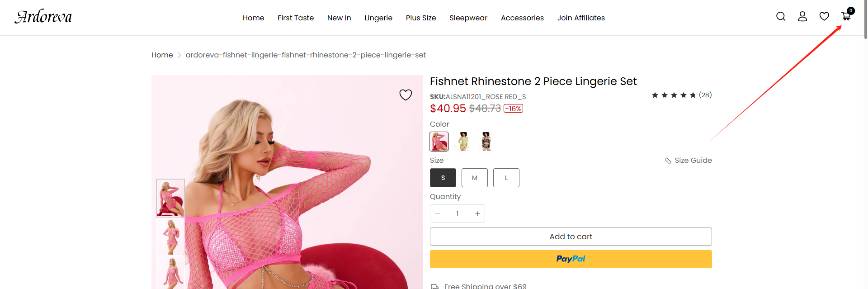Add product to wishlist via image heart
This screenshot has width=868, height=289.
[x=406, y=95]
